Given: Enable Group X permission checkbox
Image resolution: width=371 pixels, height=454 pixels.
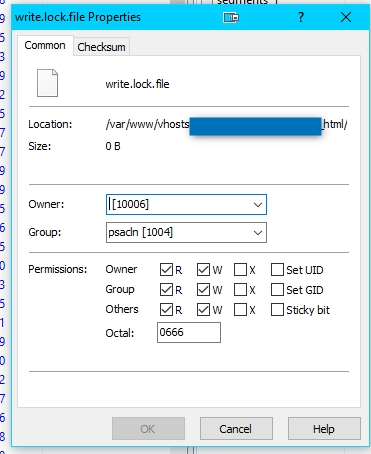Looking at the screenshot, I should pos(240,290).
